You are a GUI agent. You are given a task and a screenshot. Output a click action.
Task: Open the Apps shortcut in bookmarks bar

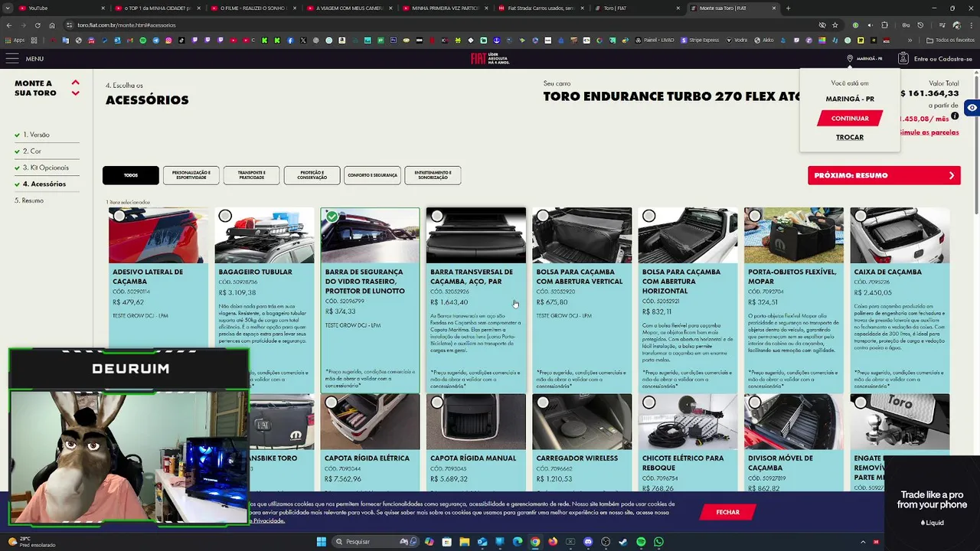[14, 40]
